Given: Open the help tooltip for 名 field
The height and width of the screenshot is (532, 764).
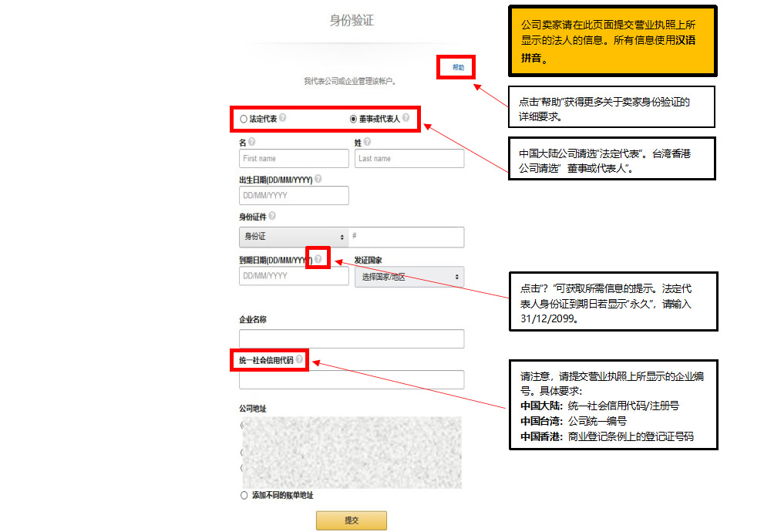Looking at the screenshot, I should pos(252,142).
